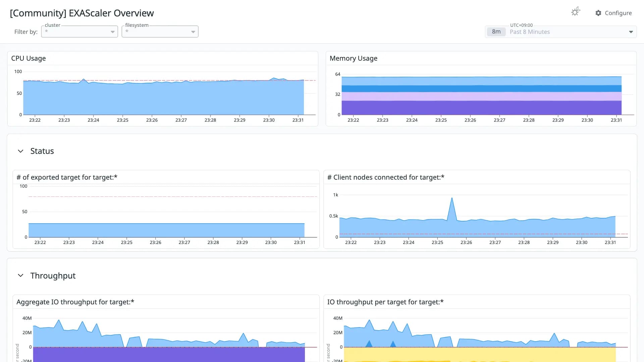
Task: Click the dashboard title EXAScaler Overview
Action: (x=82, y=13)
